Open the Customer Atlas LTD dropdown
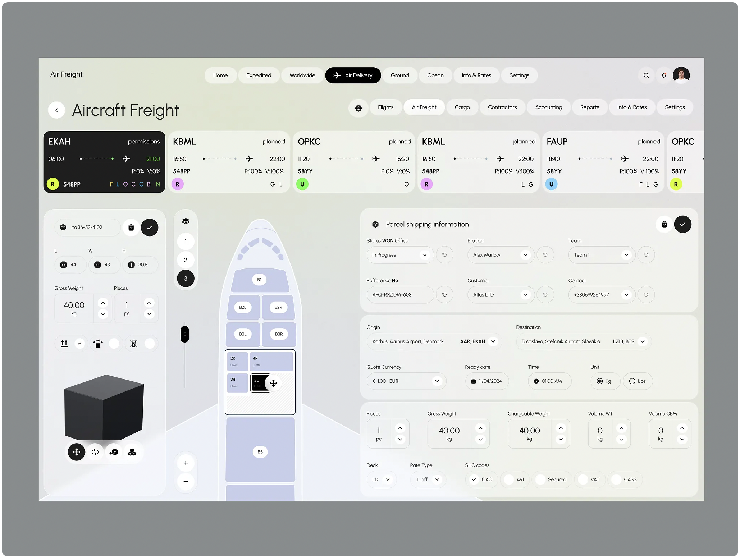740x560 pixels. 526,295
